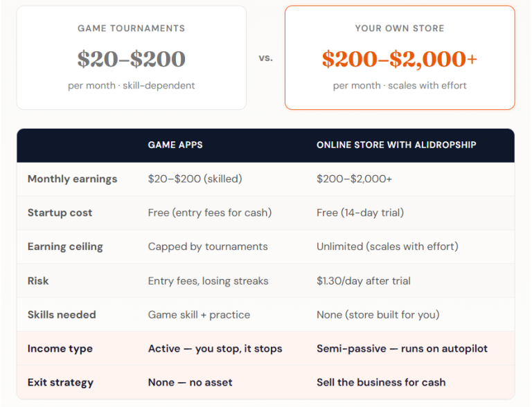Click the $20–$200 price heading
This screenshot has height=407, width=532.
(132, 60)
